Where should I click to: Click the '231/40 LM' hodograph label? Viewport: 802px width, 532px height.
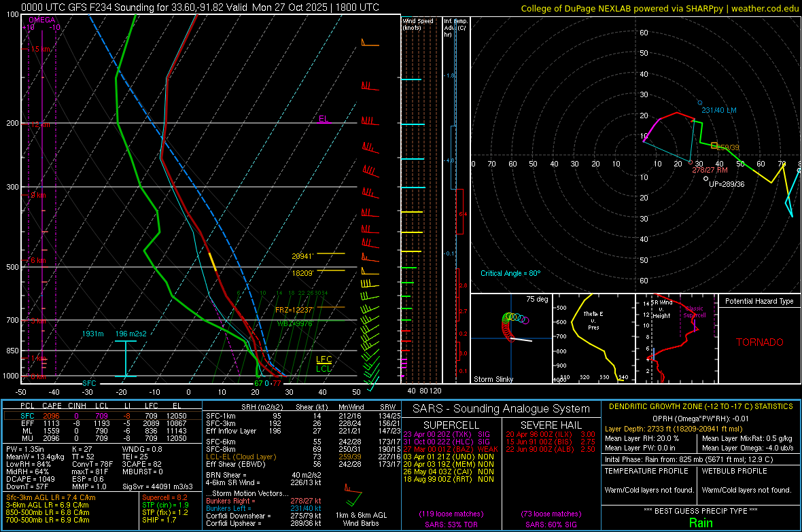point(718,110)
